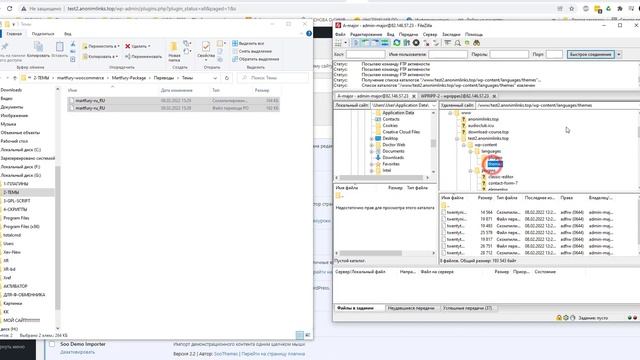This screenshot has width=640, height=360.
Task: Toggle remote directory tree display in FileZilla
Action: click(x=376, y=43)
